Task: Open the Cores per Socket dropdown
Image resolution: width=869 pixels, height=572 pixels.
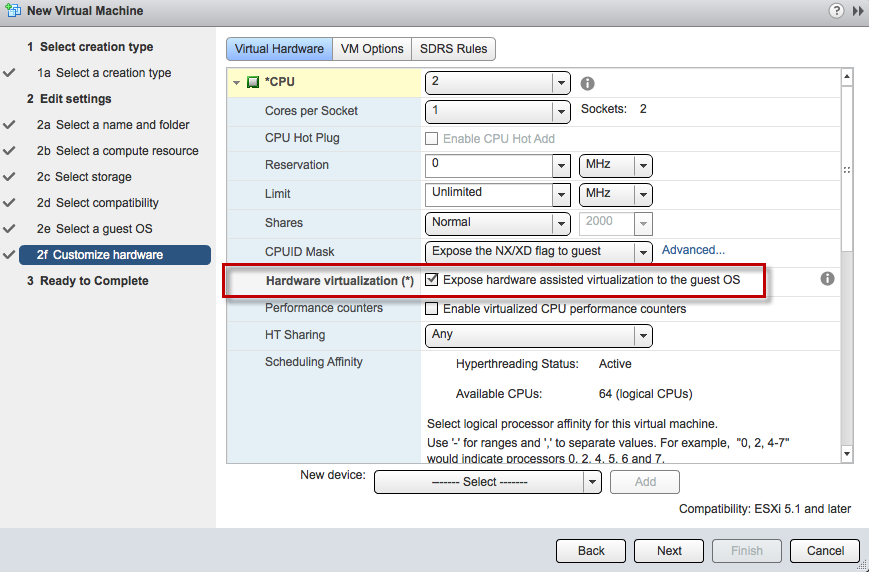Action: click(x=498, y=111)
